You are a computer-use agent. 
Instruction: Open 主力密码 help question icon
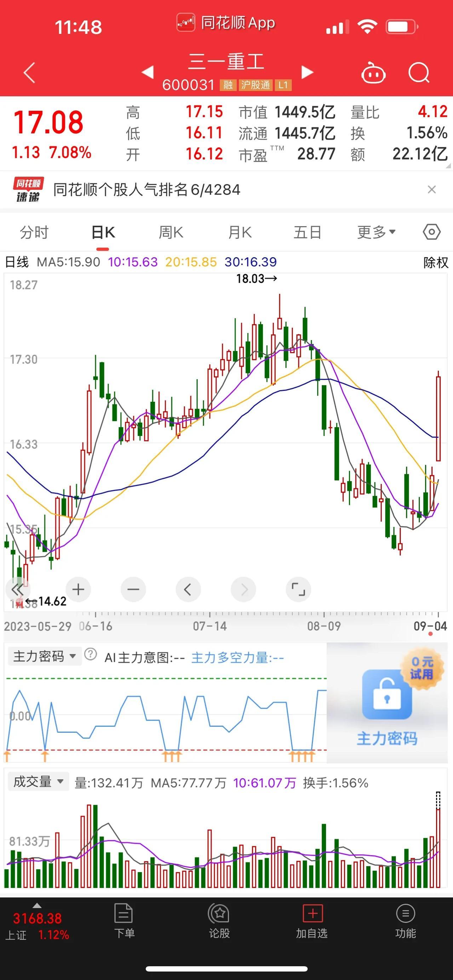[x=91, y=654]
